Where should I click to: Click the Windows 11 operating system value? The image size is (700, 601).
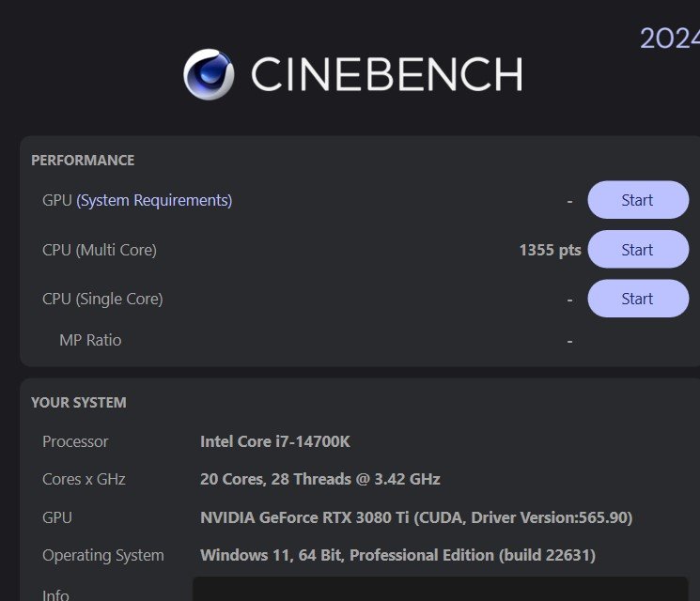[x=397, y=556]
